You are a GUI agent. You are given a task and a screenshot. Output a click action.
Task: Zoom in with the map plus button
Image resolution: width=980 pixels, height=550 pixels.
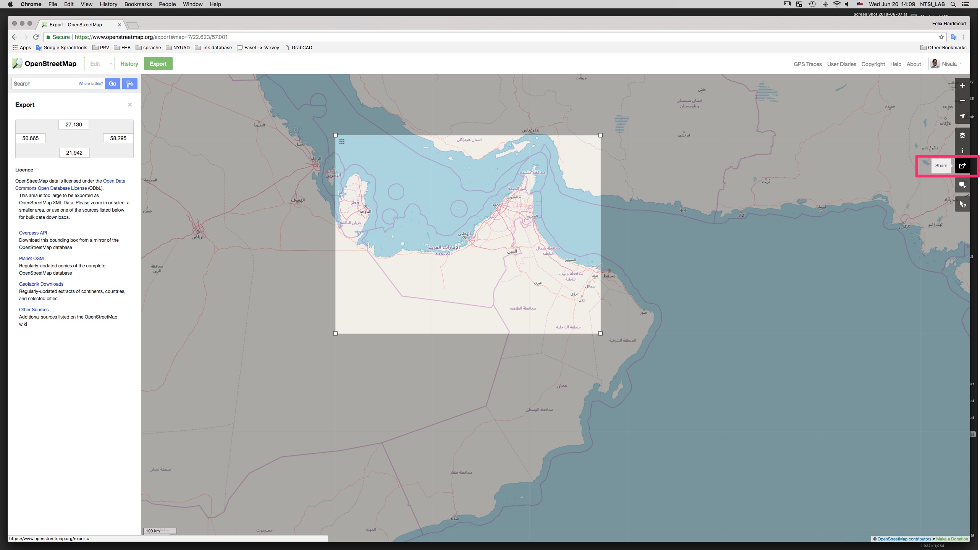point(962,86)
